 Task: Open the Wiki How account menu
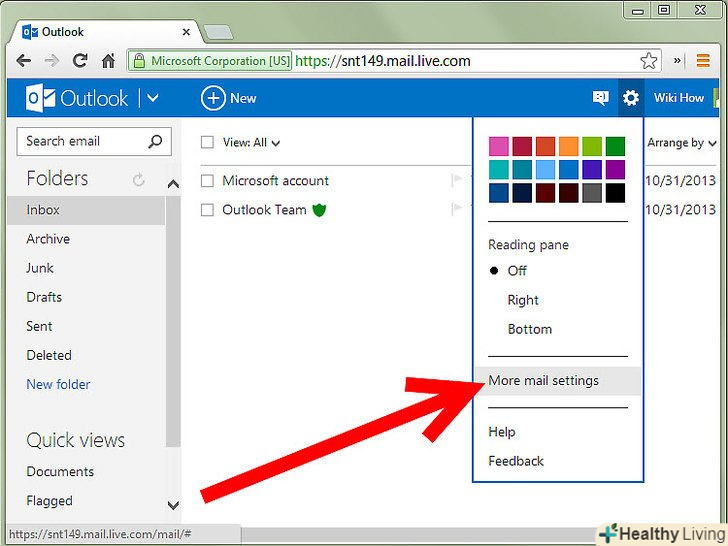[x=679, y=98]
